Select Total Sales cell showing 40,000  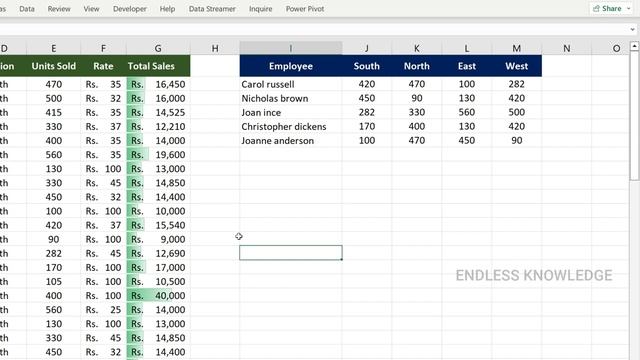(x=158, y=296)
